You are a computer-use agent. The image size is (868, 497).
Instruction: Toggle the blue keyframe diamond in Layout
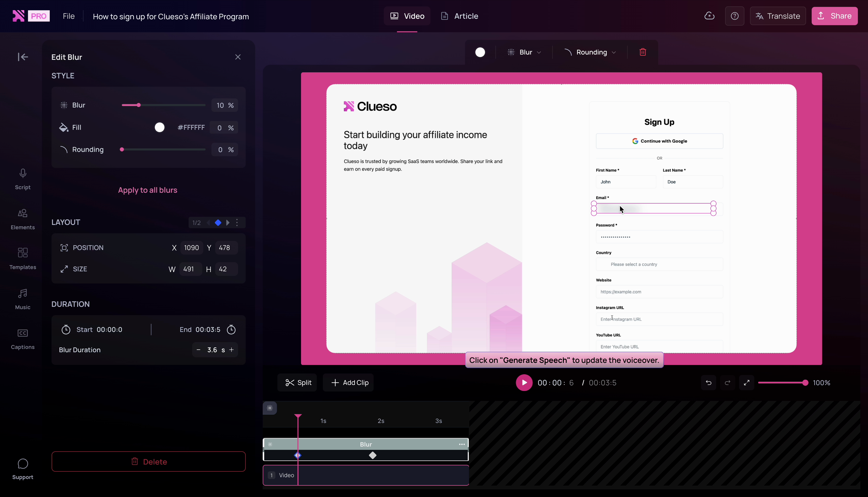218,223
